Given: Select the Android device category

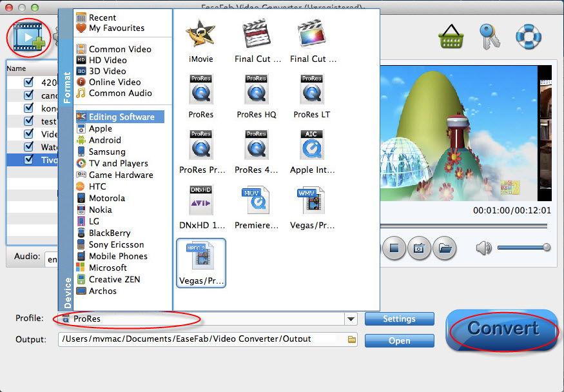Looking at the screenshot, I should [x=99, y=140].
